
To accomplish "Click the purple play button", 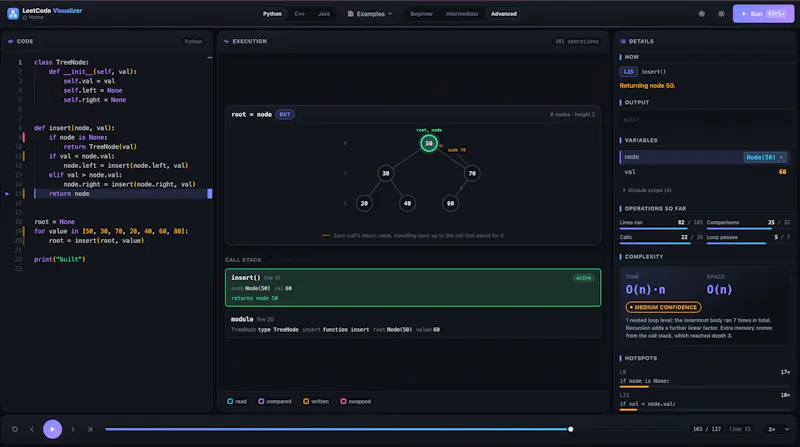I will [x=52, y=429].
